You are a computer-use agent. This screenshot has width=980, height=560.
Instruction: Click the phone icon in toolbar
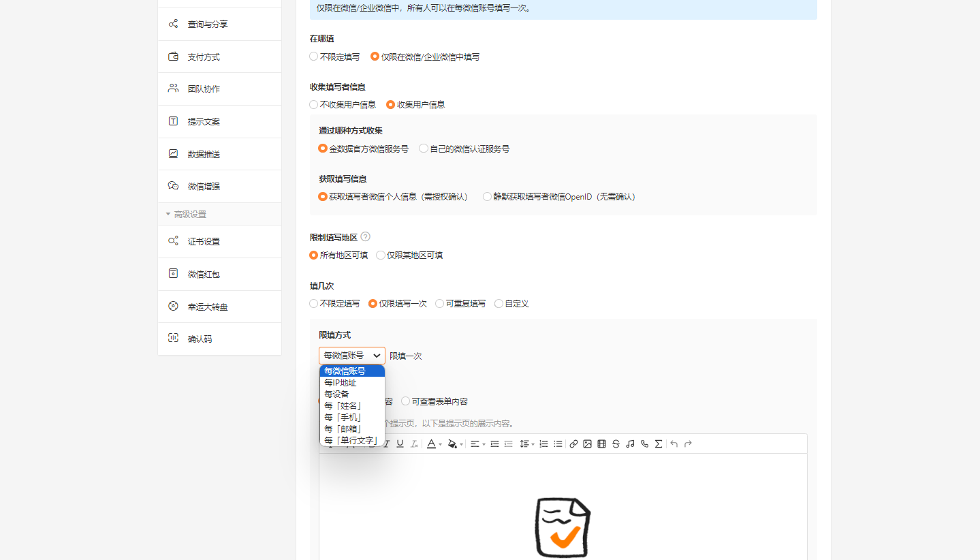tap(644, 444)
